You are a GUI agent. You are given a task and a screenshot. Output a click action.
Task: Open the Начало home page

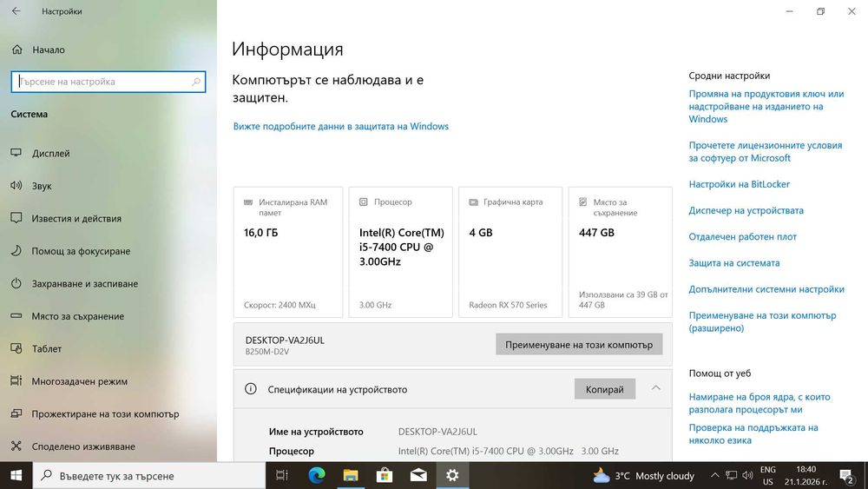pos(38,50)
